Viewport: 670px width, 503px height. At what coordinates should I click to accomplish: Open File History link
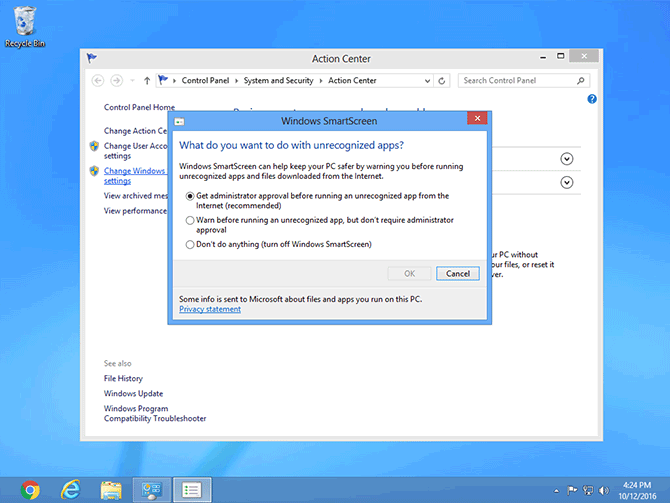click(123, 378)
